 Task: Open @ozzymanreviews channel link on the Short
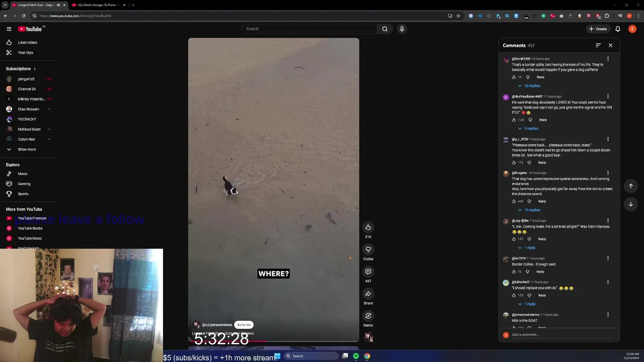[217, 325]
